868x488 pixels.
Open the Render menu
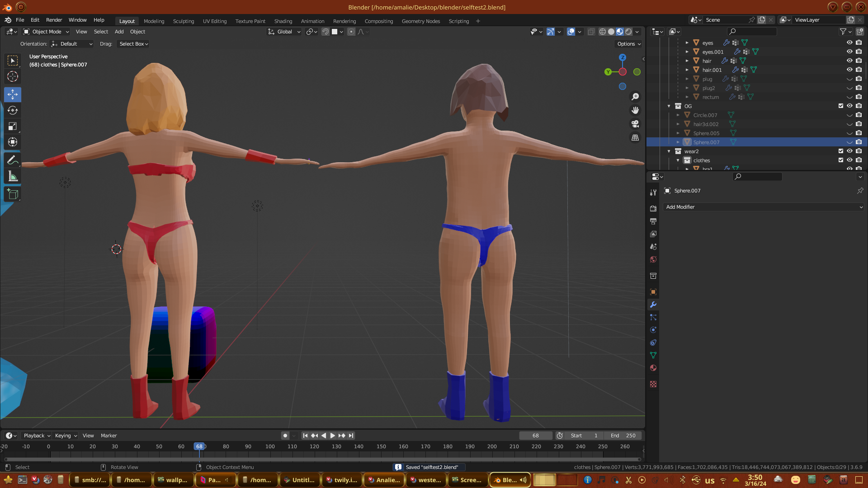54,20
